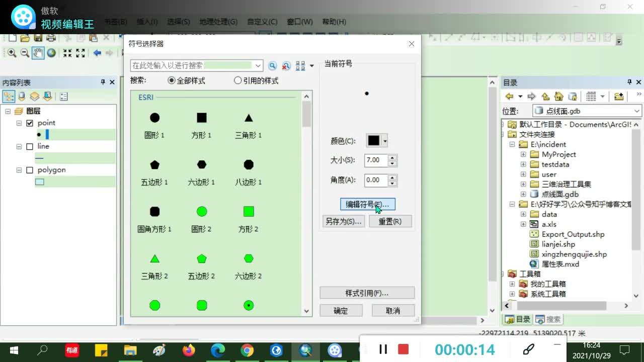Screen dimensions: 644x362
Task: Open the 地理处理(G) menu
Action: (x=219, y=22)
